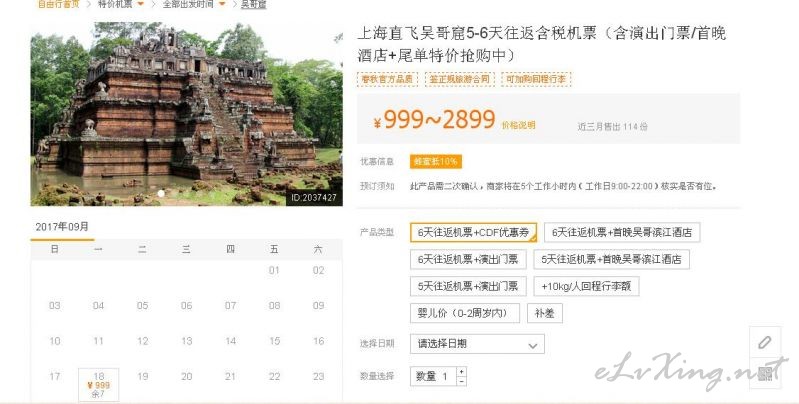Choose +10kg/人回程行李额 option

click(586, 286)
